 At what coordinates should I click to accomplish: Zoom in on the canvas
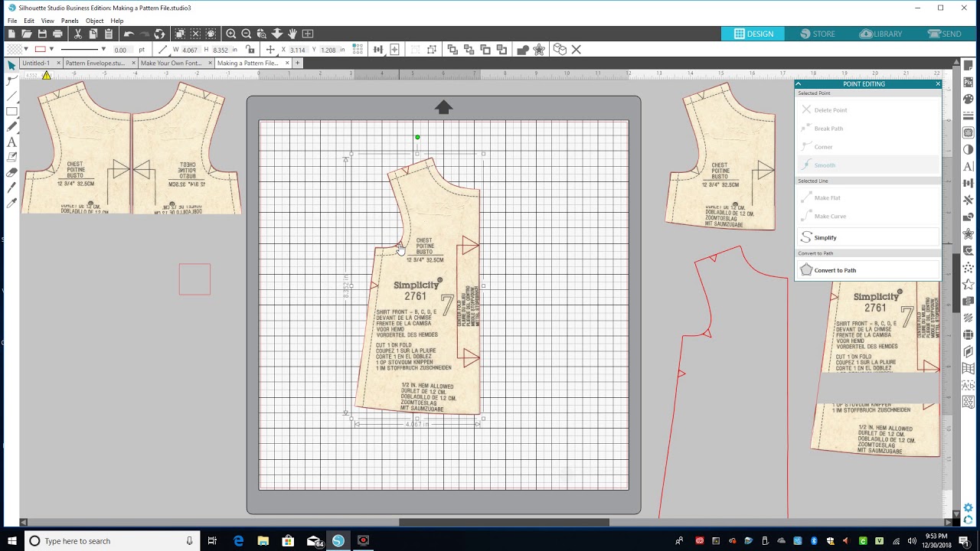[x=230, y=34]
